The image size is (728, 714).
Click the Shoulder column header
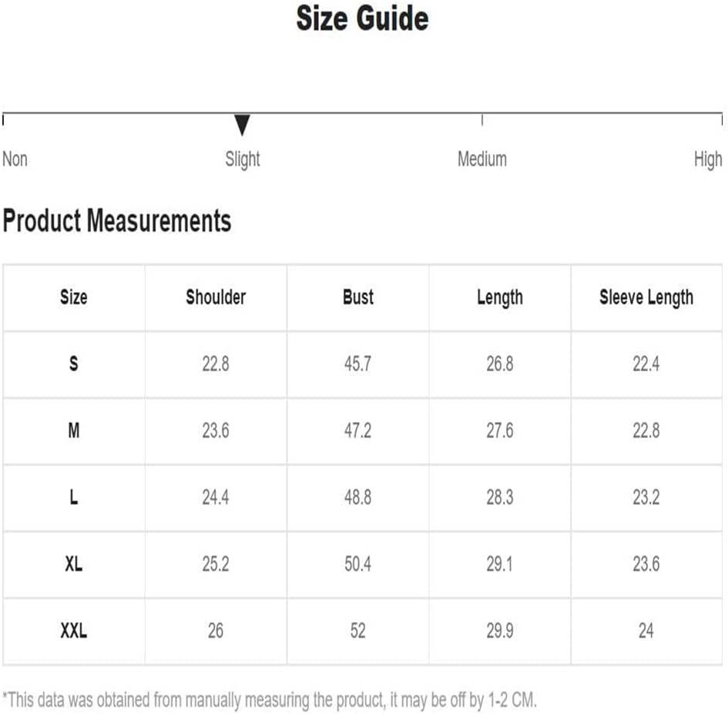[216, 297]
